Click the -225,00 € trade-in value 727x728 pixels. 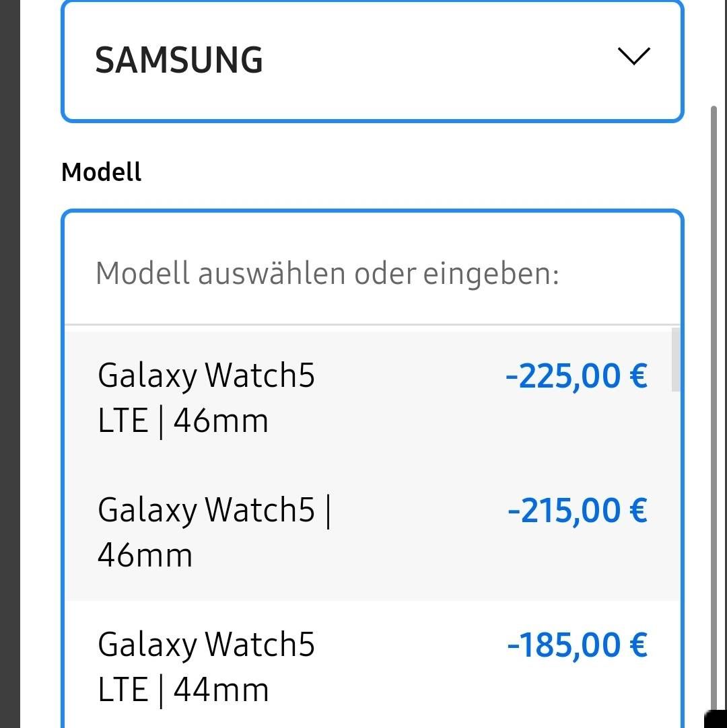click(576, 376)
